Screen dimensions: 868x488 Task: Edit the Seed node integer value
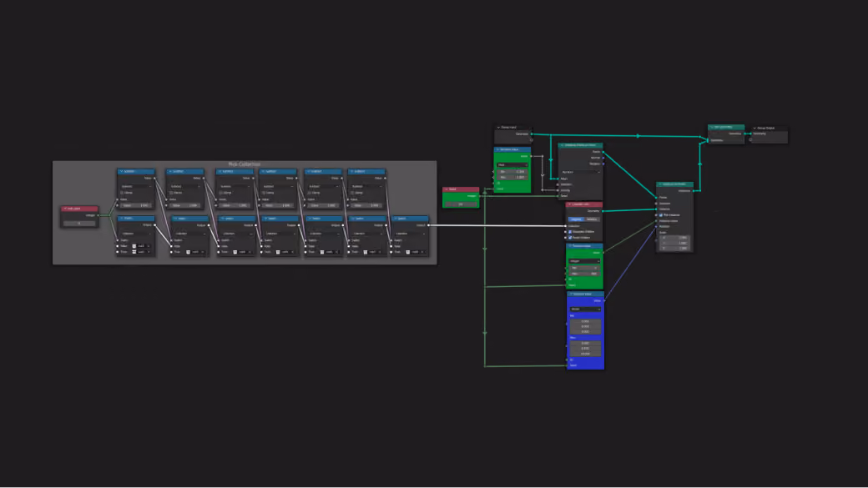tap(461, 204)
